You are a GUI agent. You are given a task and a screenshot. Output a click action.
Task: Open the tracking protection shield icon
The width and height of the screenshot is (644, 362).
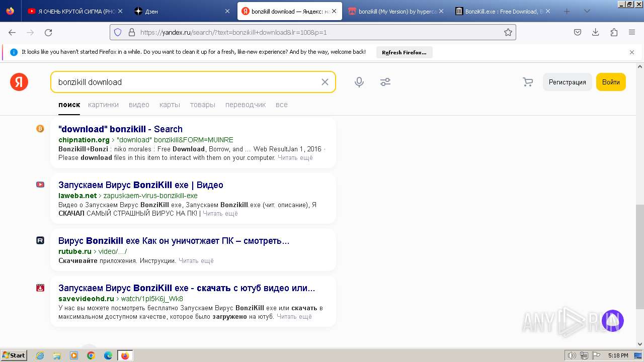tap(118, 32)
